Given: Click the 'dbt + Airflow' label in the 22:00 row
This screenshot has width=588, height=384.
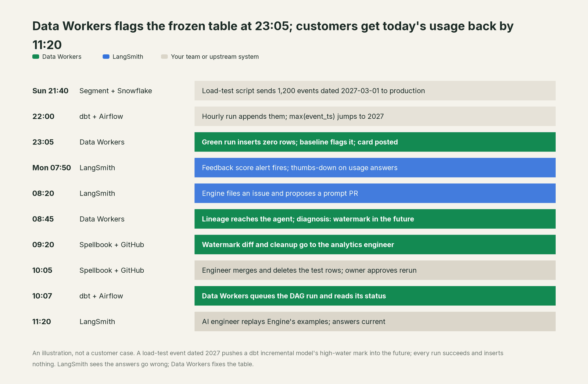Looking at the screenshot, I should click(x=101, y=116).
